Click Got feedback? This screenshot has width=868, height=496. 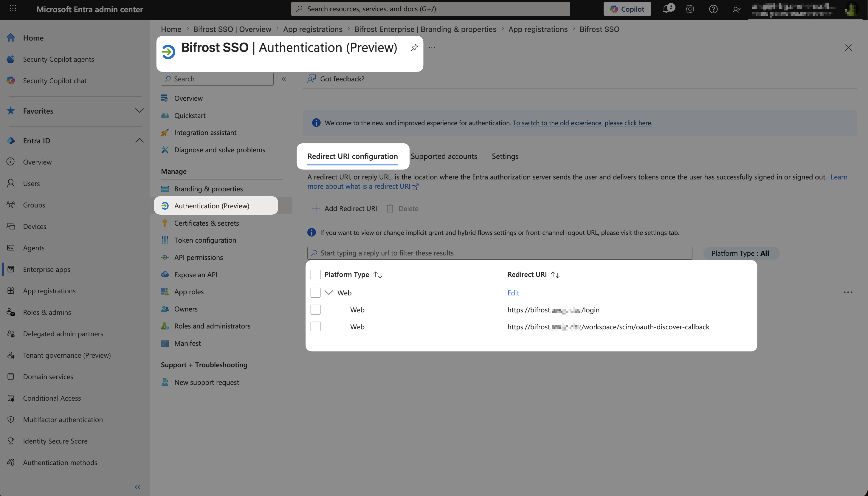click(x=336, y=79)
